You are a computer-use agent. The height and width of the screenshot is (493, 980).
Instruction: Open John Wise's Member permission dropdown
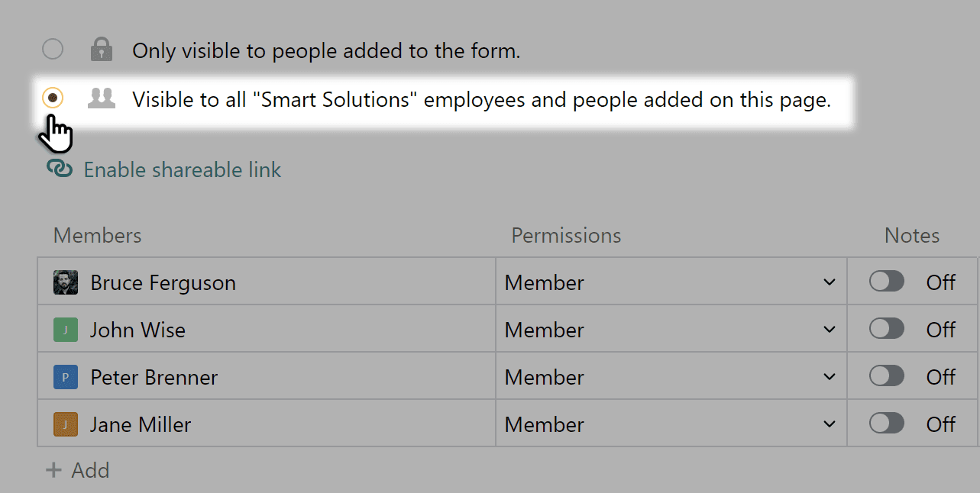coord(830,329)
